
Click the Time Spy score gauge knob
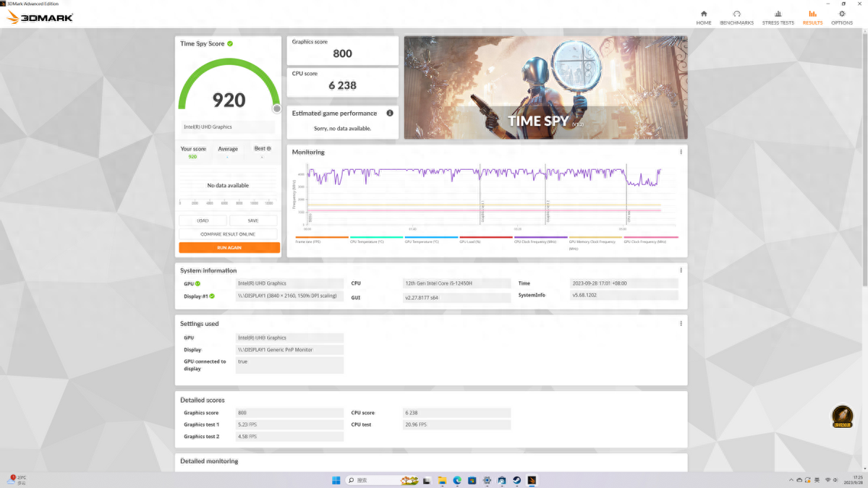(276, 108)
